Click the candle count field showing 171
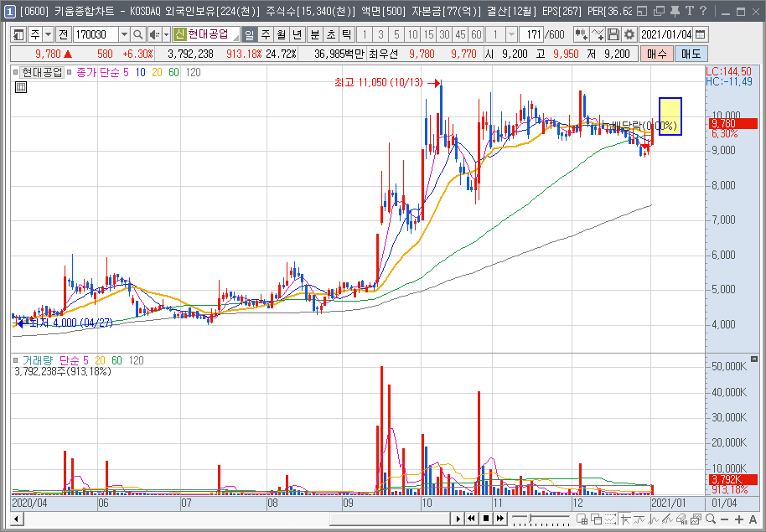The width and height of the screenshot is (766, 532). coord(531,34)
